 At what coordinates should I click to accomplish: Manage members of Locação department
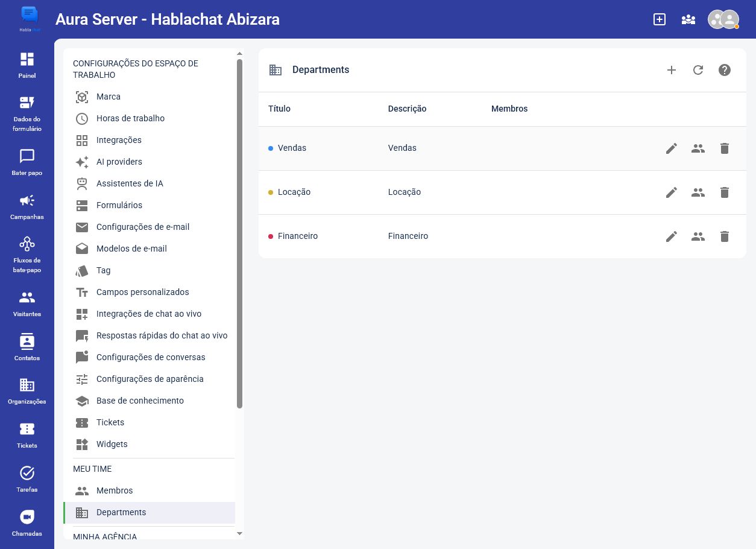(698, 192)
